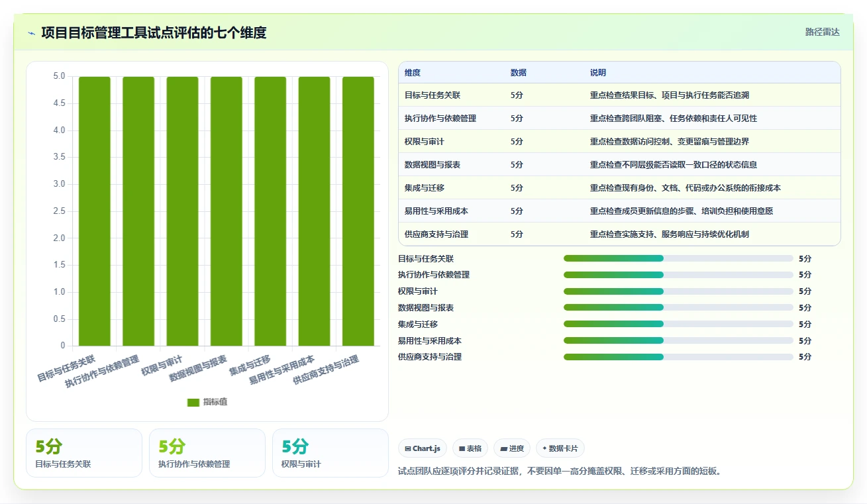Viewport: 867px width, 504px height.
Task: Select the 数据卡片 chip
Action: (x=560, y=448)
